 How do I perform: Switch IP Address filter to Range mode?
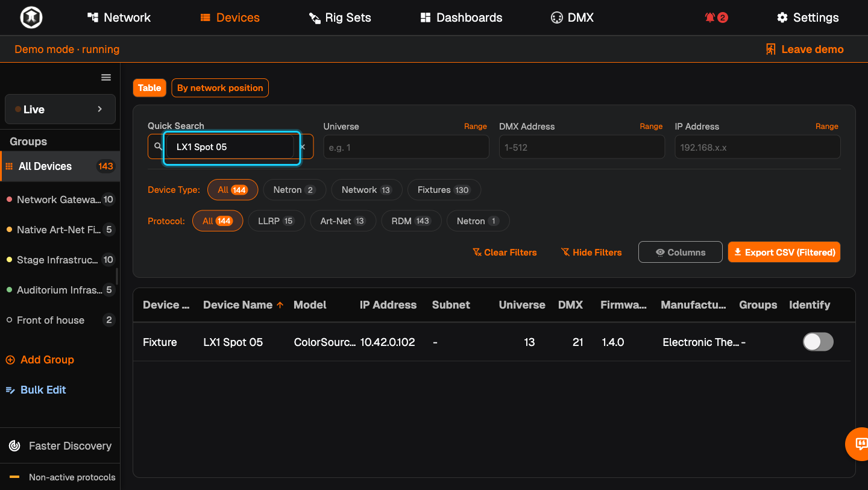827,126
